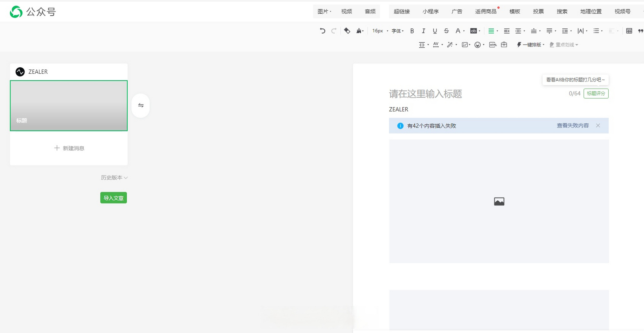Undo the last edit
Screen dimensions: 644x333
click(322, 31)
